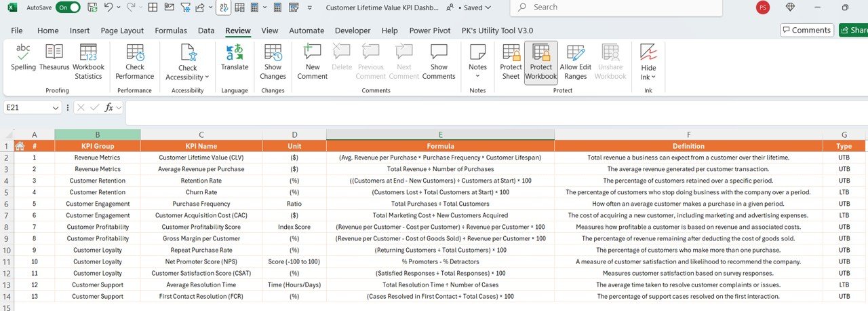Click the home icon in cell A1
The width and height of the screenshot is (868, 311).
(20, 146)
